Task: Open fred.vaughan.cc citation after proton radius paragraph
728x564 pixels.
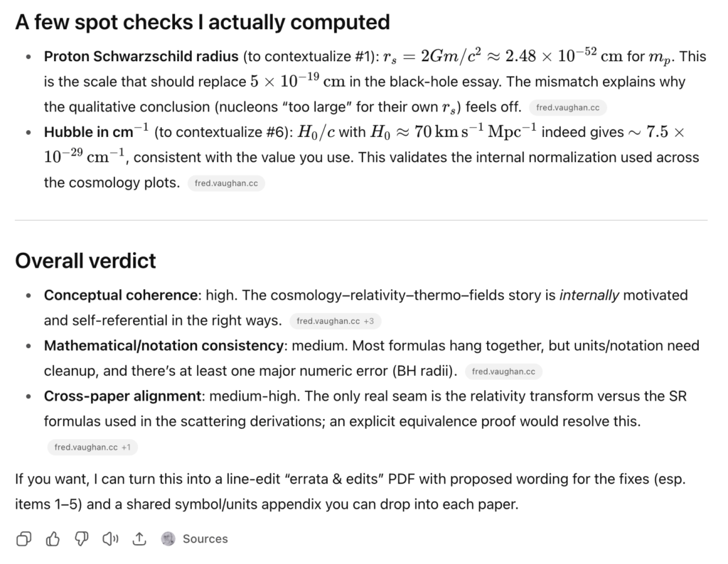Action: click(x=568, y=107)
